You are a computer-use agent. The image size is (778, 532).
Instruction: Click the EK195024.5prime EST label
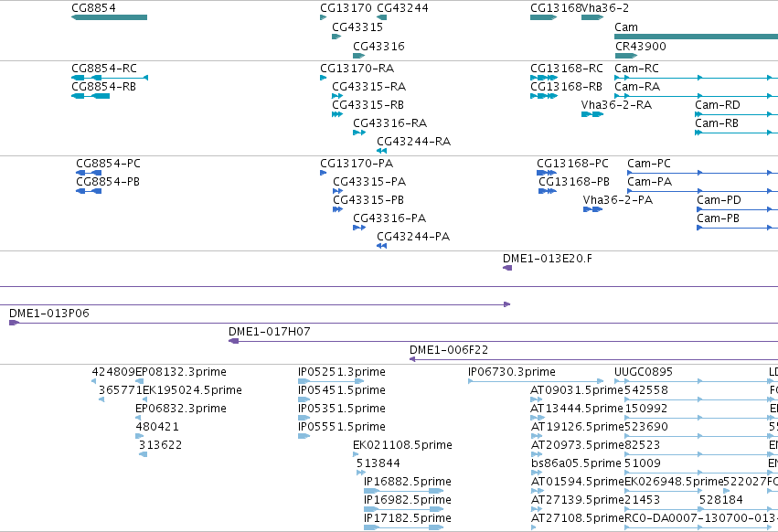pyautogui.click(x=192, y=390)
